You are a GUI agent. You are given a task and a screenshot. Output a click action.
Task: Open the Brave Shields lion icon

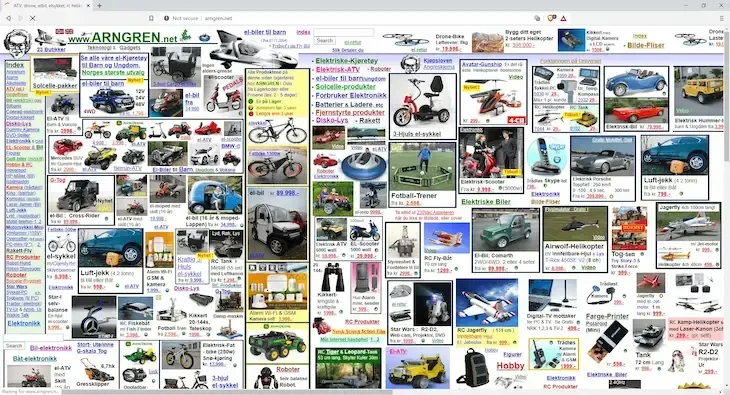pyautogui.click(x=551, y=18)
